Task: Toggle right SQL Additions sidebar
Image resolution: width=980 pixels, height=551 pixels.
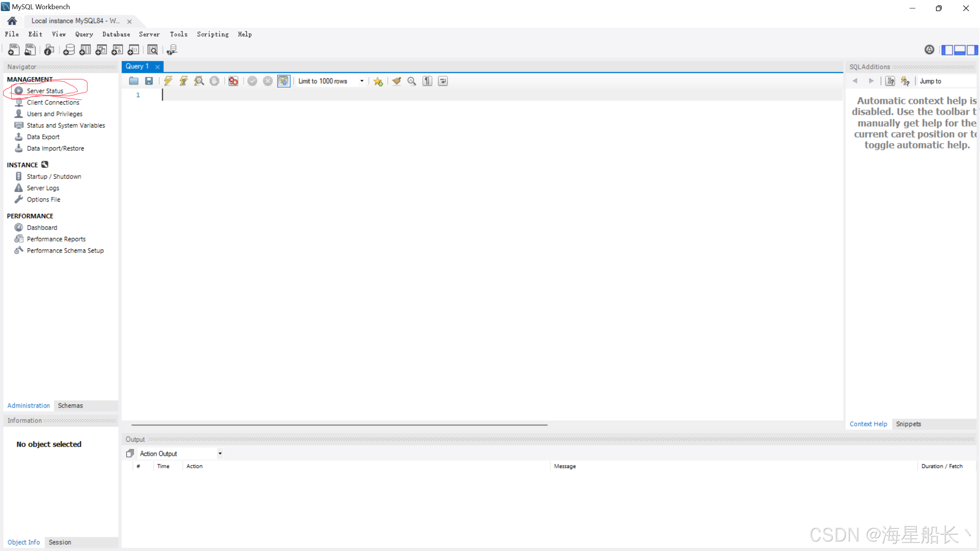Action: click(x=972, y=50)
